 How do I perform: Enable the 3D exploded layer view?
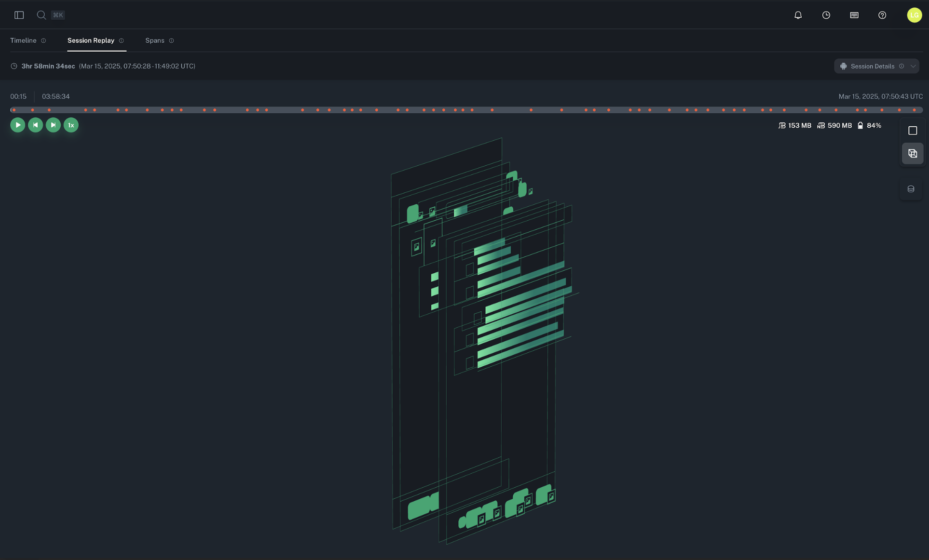[x=913, y=153]
